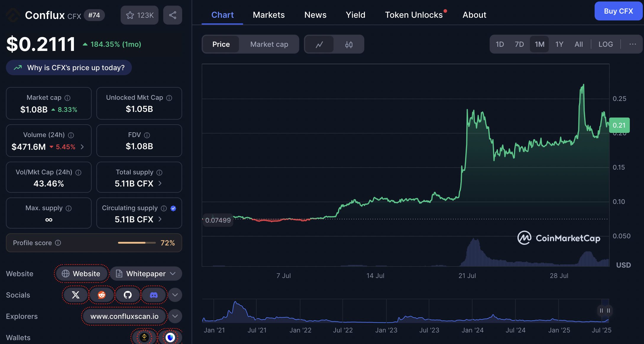644x344 pixels.
Task: Click the $0.2111 price text
Action: (x=41, y=44)
